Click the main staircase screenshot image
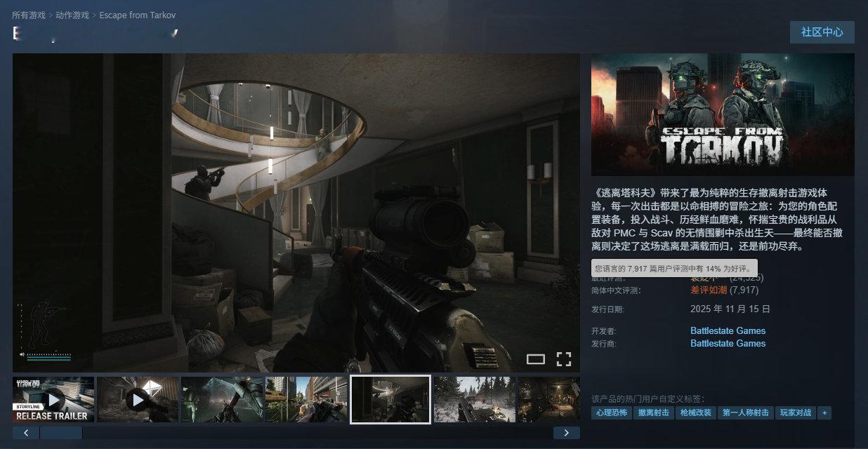The image size is (868, 449). pos(296,213)
